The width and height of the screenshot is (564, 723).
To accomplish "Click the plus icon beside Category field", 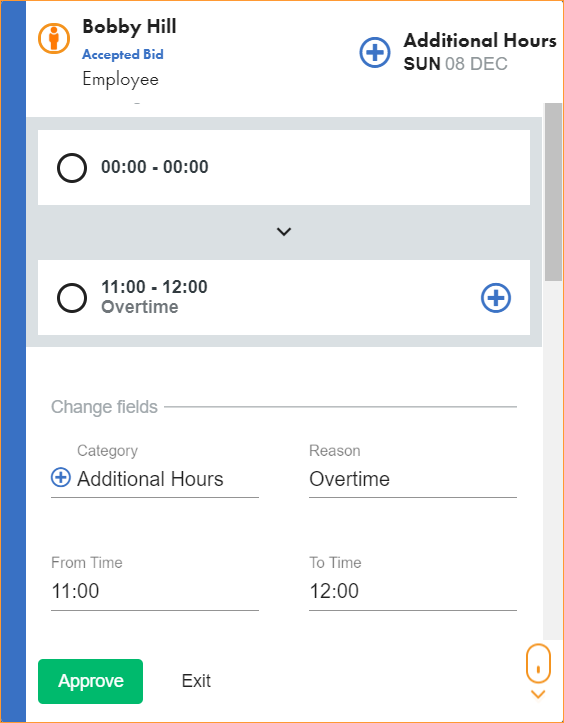I will (x=60, y=477).
